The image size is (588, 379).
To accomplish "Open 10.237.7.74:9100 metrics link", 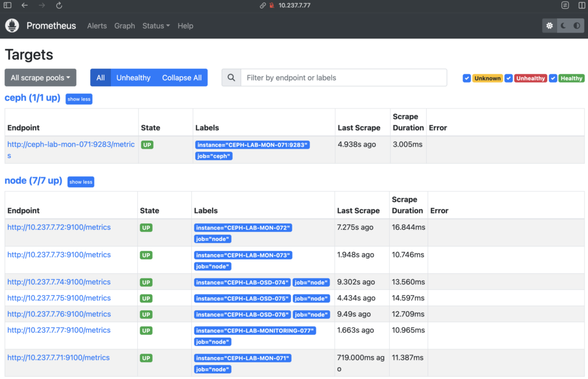I will (59, 282).
